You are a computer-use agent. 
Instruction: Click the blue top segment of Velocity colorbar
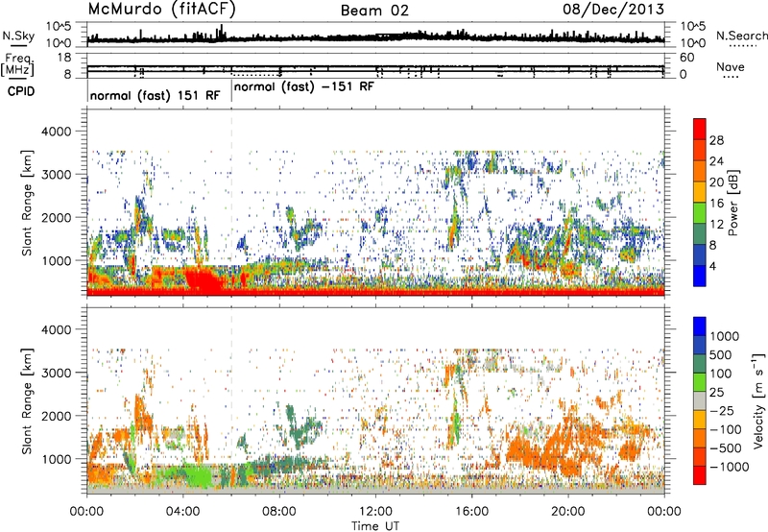[x=700, y=326]
